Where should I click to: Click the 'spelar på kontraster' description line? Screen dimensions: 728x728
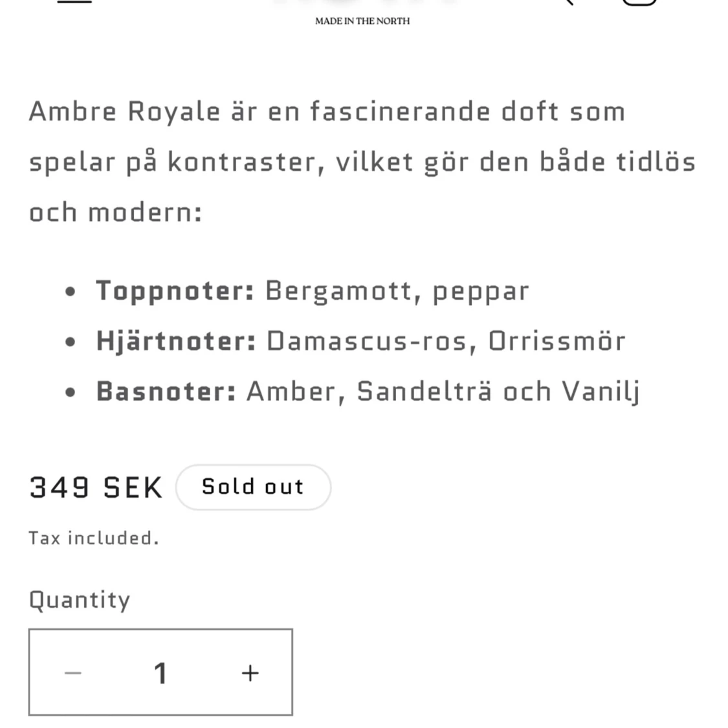pos(362,162)
